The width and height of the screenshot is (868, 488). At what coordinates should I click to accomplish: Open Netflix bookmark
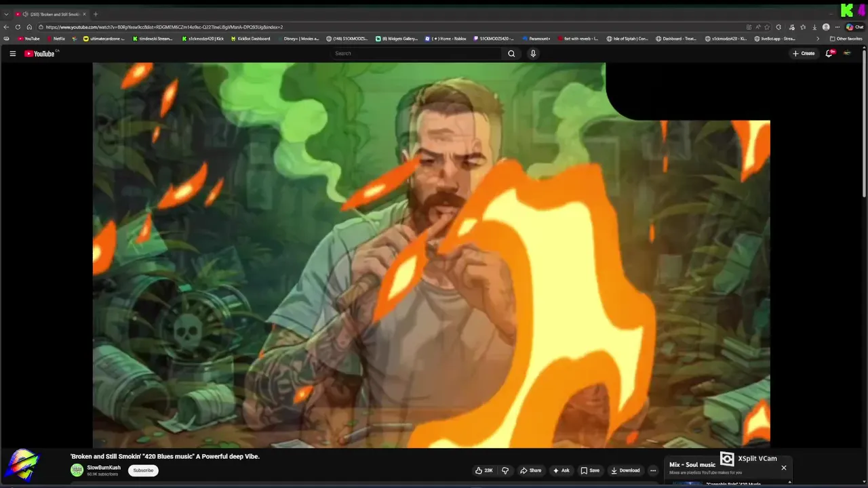pyautogui.click(x=56, y=39)
